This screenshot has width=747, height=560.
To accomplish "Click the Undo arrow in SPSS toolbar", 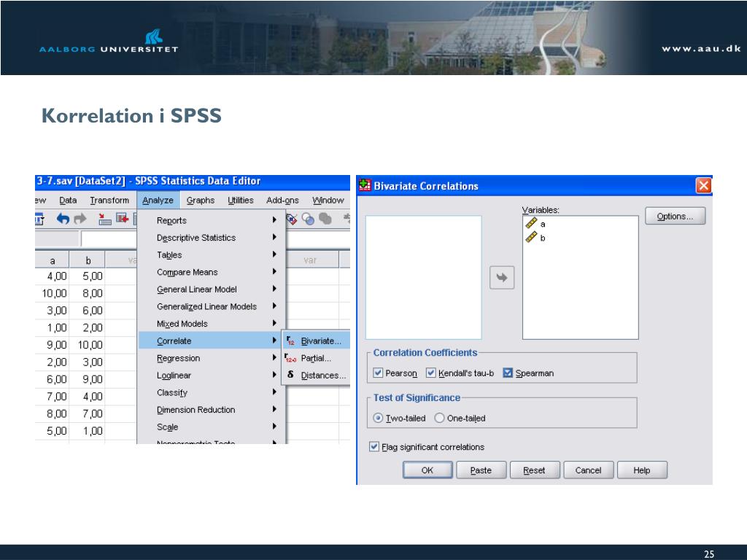I will click(x=63, y=219).
